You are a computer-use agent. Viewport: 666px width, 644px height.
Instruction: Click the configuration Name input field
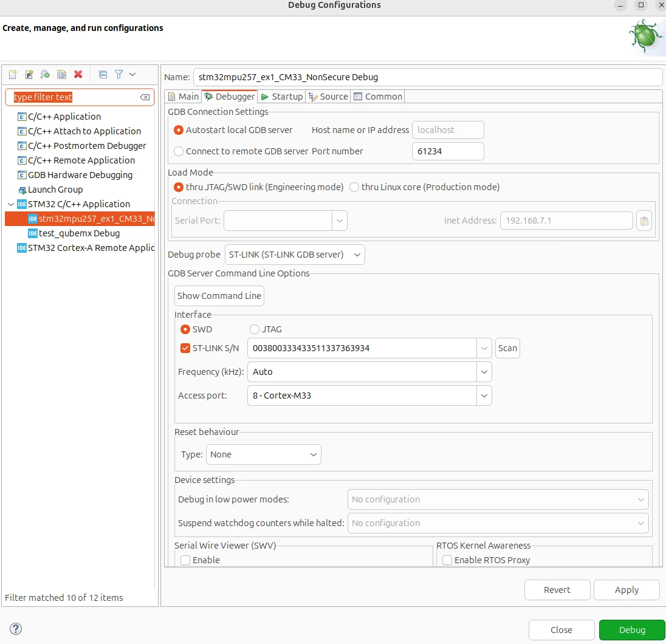coord(428,77)
